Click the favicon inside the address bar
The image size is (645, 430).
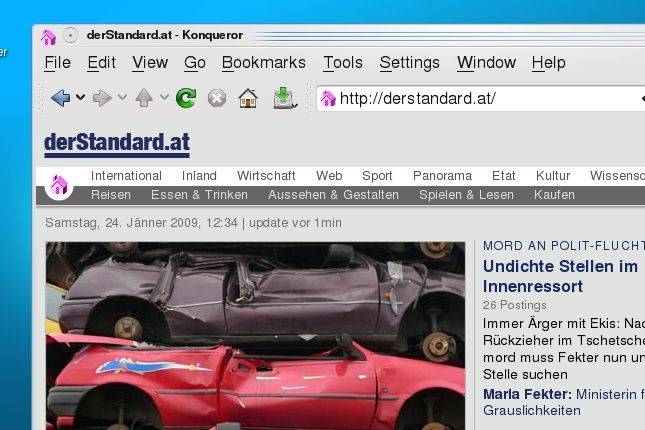pos(328,99)
